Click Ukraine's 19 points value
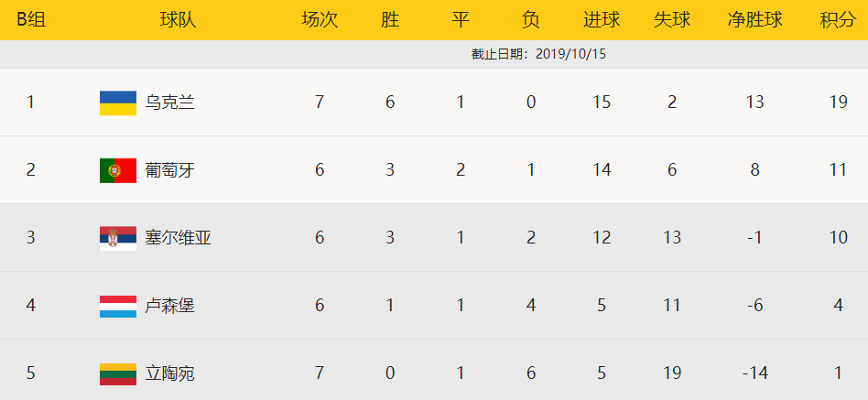The image size is (868, 400). pyautogui.click(x=838, y=103)
